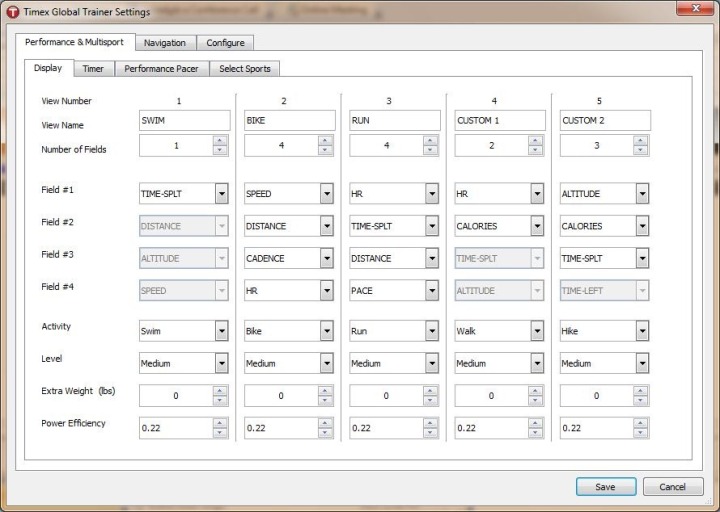Open the Configure tab
This screenshot has width=720, height=512.
(x=225, y=43)
